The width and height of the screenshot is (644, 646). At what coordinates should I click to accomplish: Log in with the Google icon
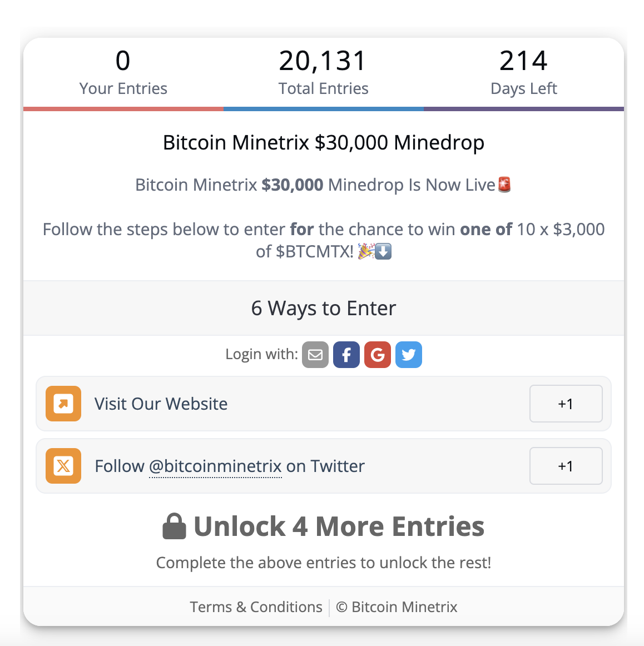(378, 354)
